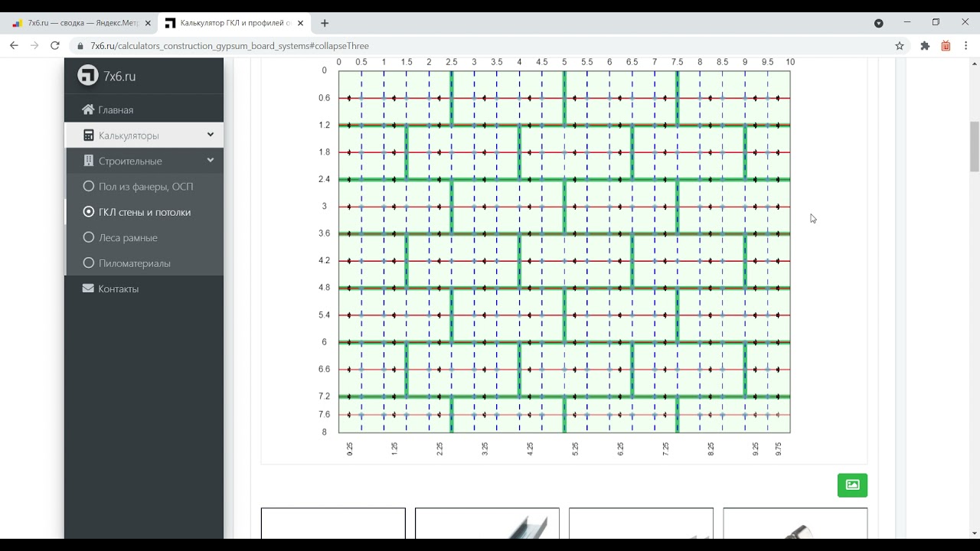Click the 7x6.ru logo icon
This screenshot has width=980, height=551.
pos(88,75)
